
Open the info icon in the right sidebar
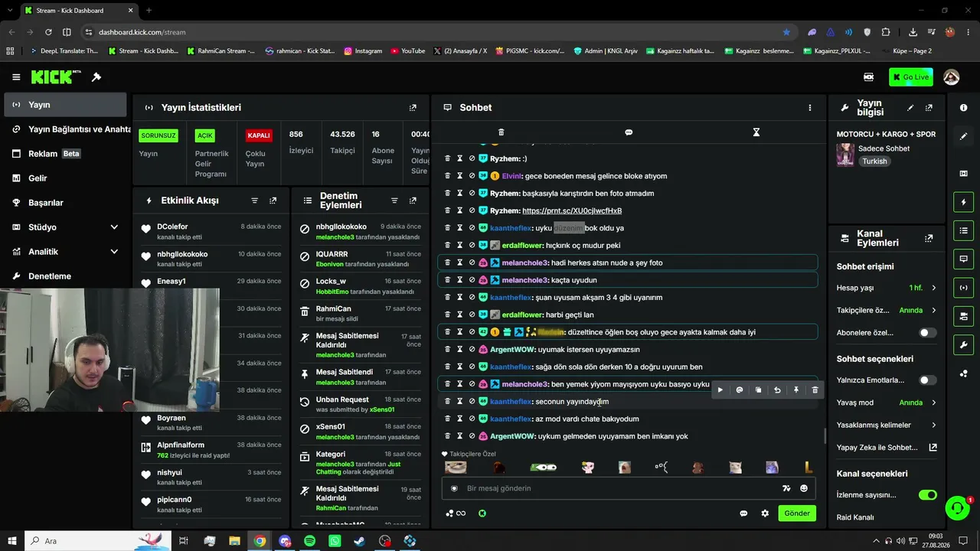point(963,108)
